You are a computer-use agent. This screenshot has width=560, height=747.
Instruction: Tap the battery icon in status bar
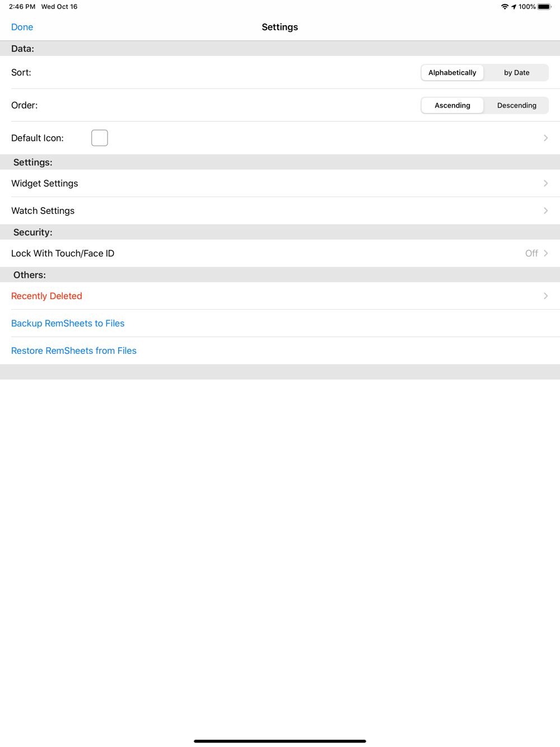click(544, 7)
